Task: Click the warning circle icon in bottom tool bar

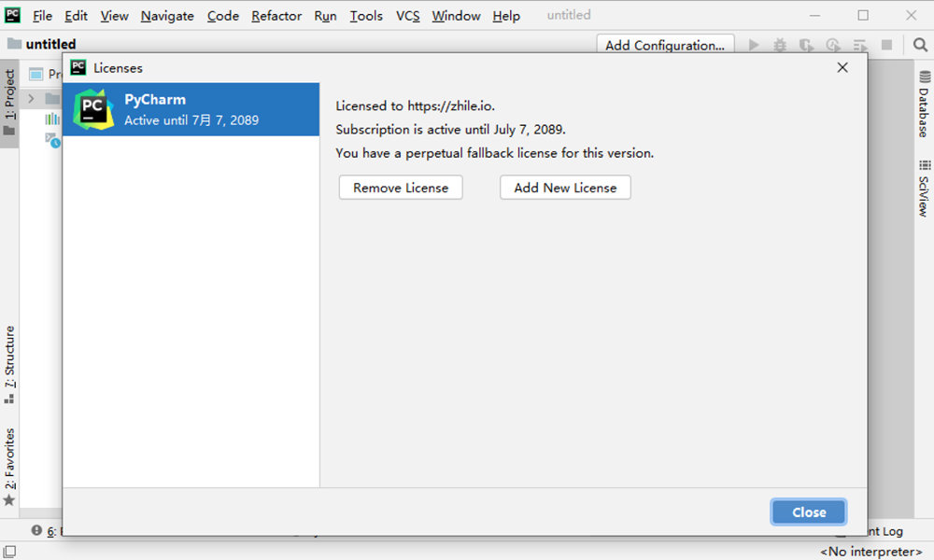Action: pyautogui.click(x=37, y=530)
